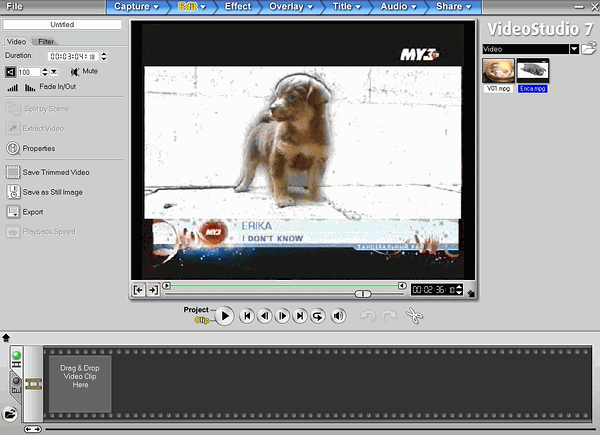Play the clip

coord(225,316)
